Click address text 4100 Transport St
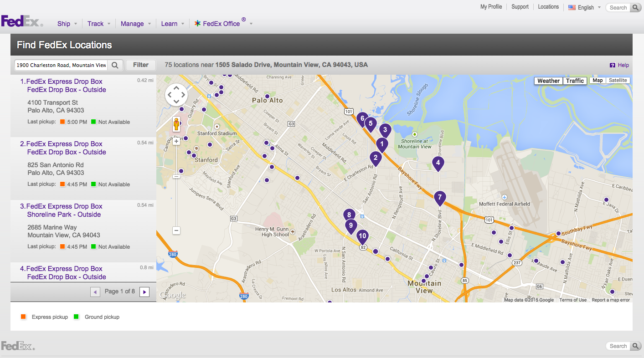644x358 pixels. tap(52, 102)
